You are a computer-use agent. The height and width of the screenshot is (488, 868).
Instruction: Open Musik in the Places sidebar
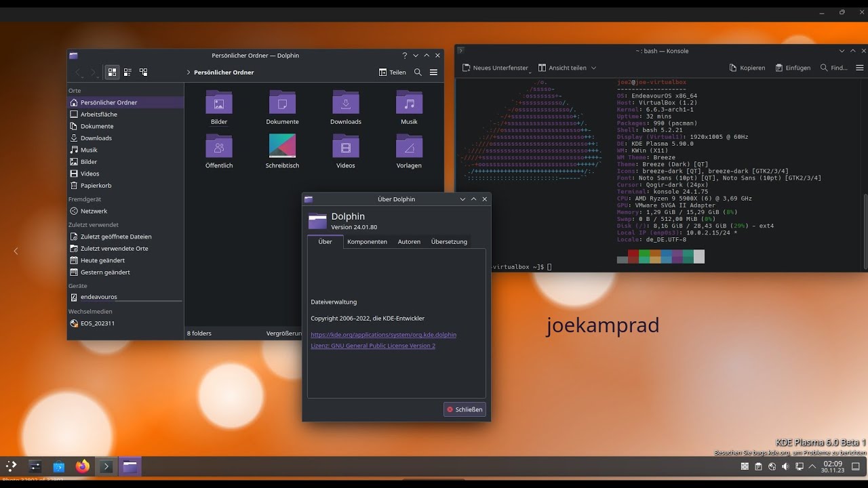point(125,150)
